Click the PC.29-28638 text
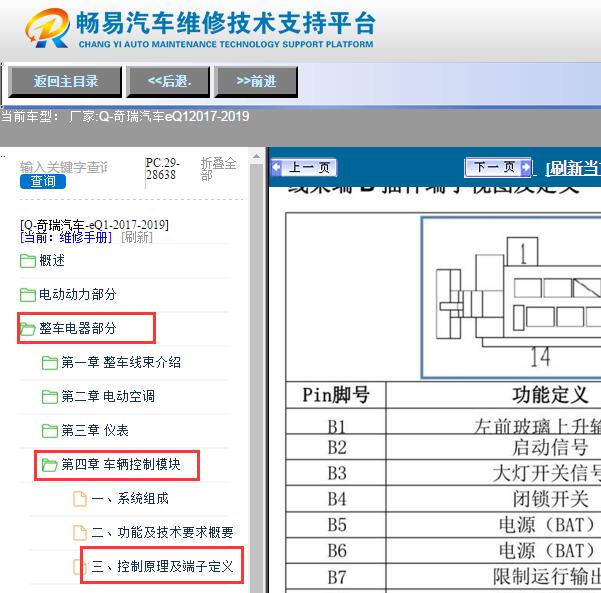The width and height of the screenshot is (601, 593). pos(163,169)
